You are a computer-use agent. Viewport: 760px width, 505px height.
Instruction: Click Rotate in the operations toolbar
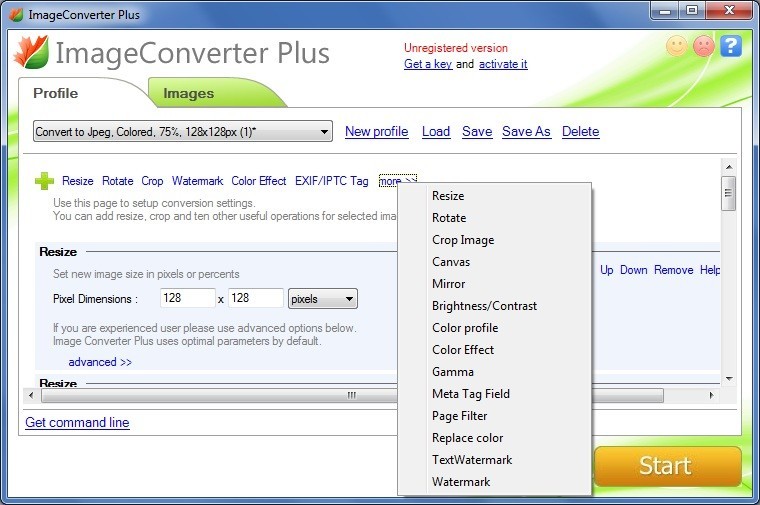pos(118,181)
